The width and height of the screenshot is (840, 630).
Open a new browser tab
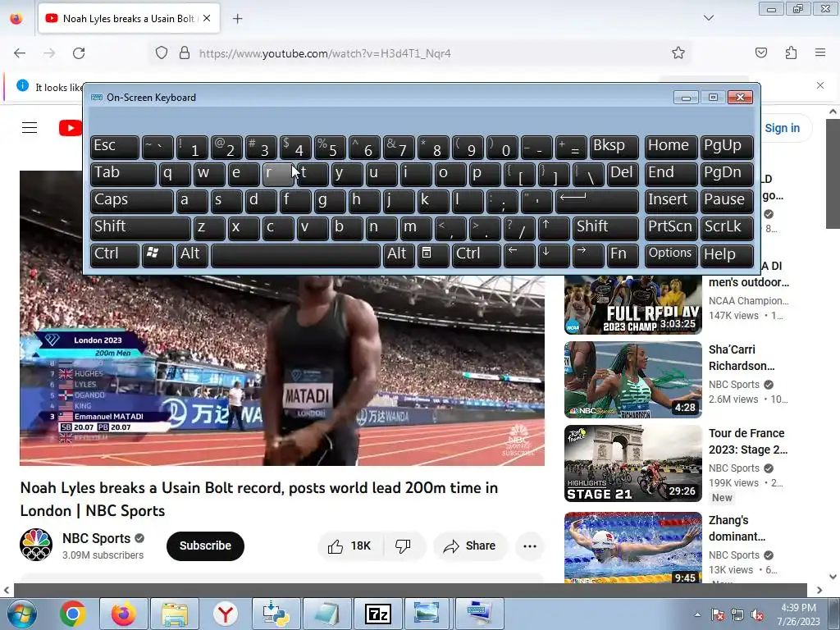coord(237,19)
